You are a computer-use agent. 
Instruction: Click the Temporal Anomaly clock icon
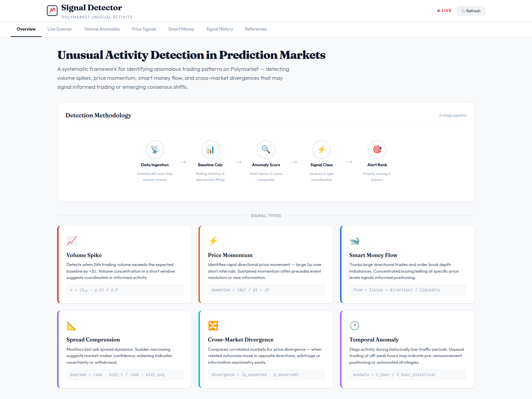354,326
